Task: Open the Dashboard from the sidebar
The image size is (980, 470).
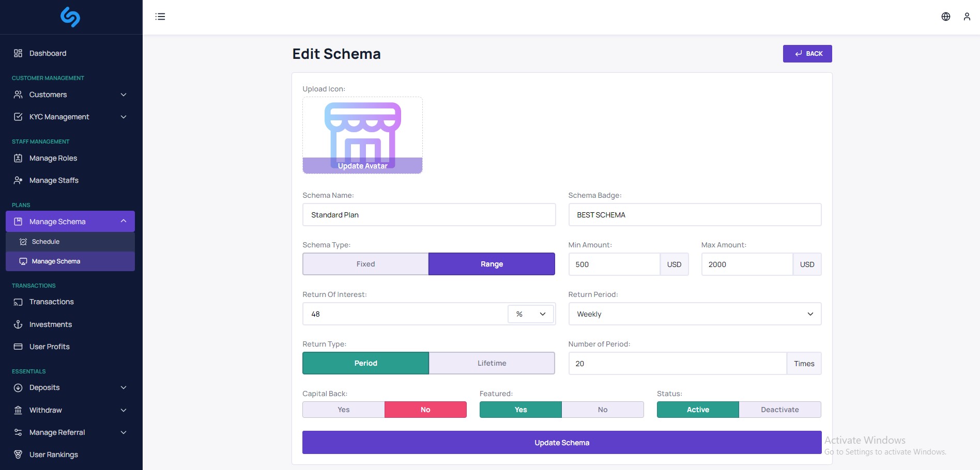Action: pyautogui.click(x=48, y=53)
